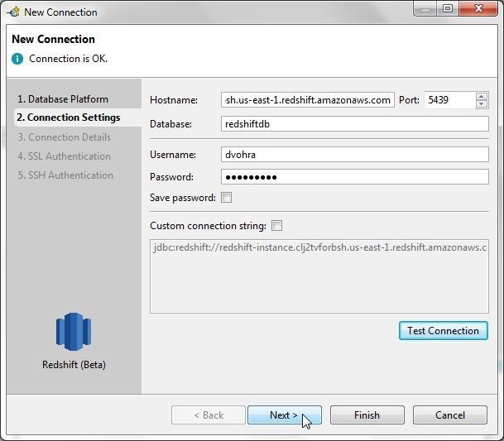
Task: Click inside the Password field
Action: tap(355, 177)
